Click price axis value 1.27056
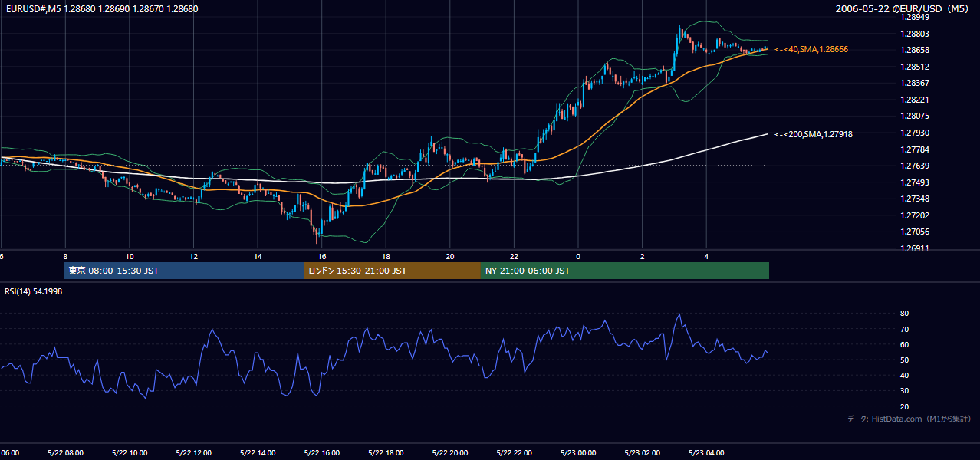The image size is (980, 460). click(x=914, y=232)
